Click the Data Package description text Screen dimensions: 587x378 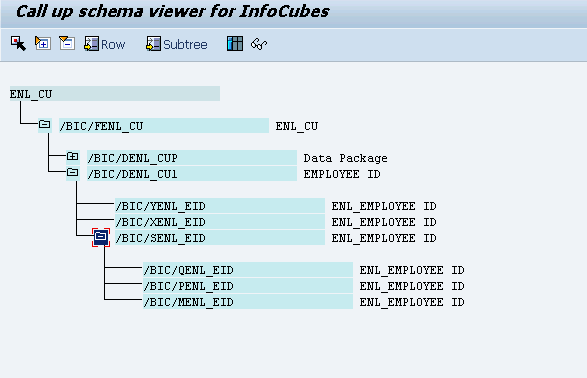[346, 158]
